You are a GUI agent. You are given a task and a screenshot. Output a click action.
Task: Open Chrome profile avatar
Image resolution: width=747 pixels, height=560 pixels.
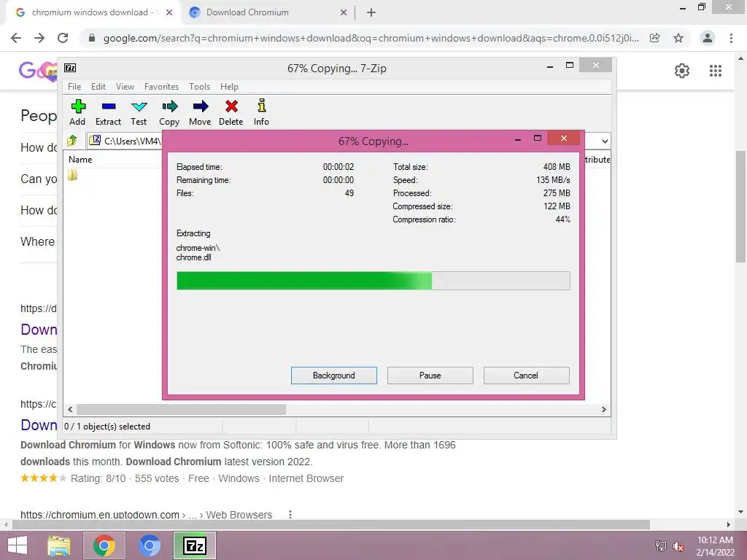pos(708,38)
